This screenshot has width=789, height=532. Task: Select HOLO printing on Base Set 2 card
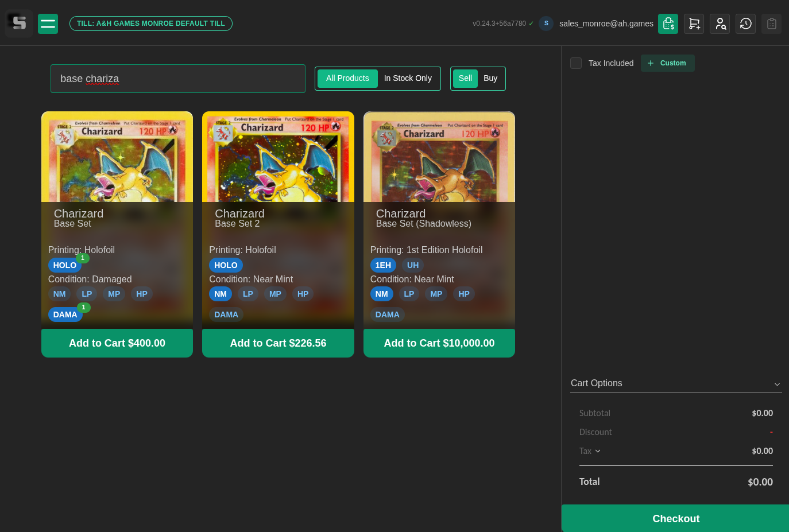coord(226,265)
